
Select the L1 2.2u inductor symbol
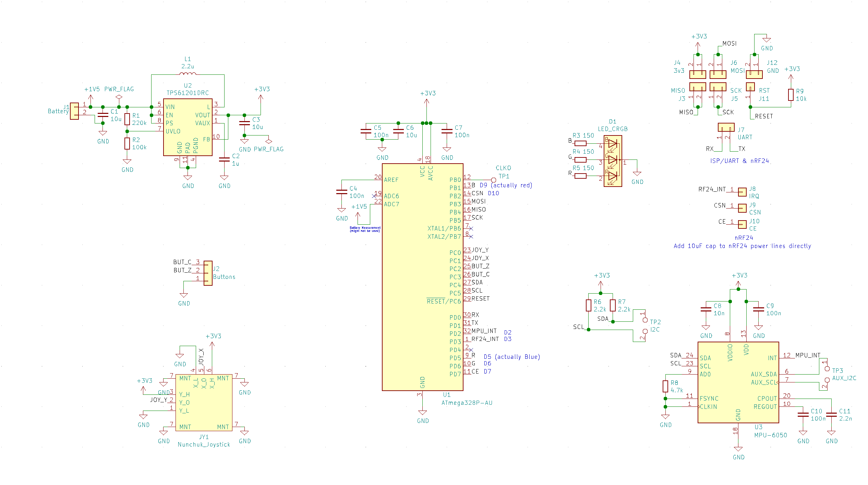pos(188,74)
